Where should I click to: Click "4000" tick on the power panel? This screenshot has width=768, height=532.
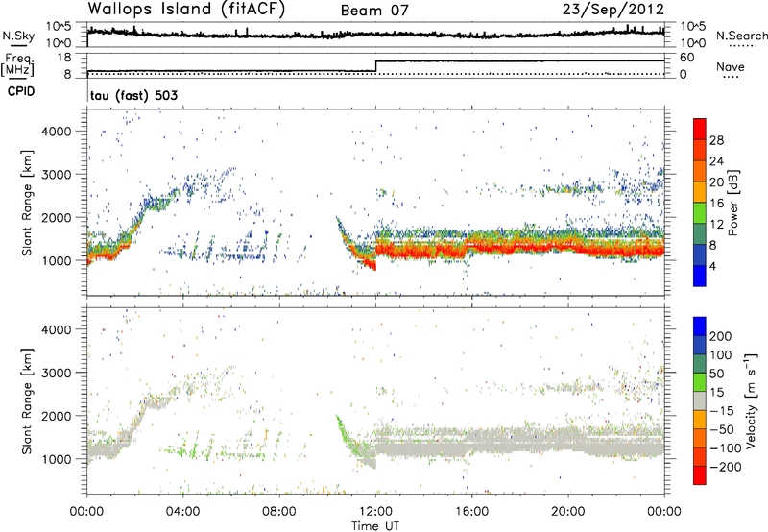click(56, 132)
